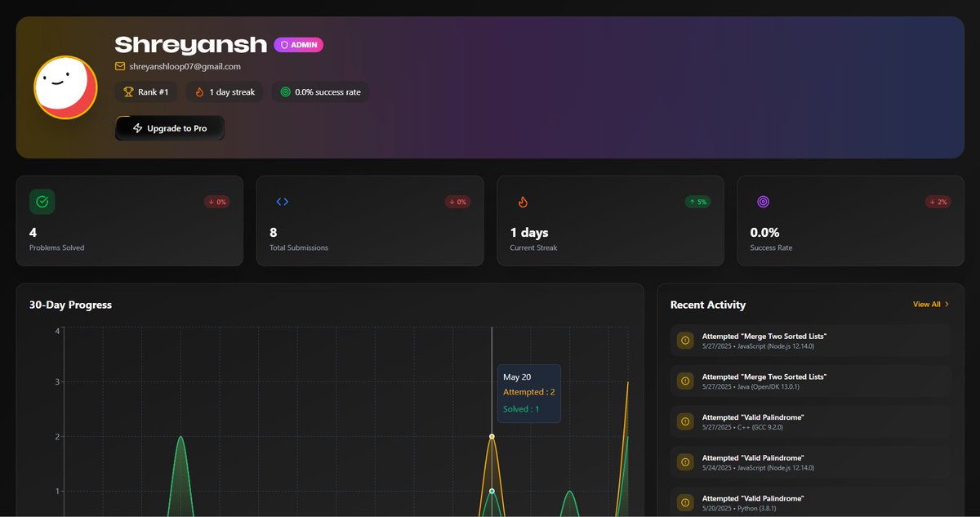Viewport: 980px width, 517px height.
Task: Click the May 20 chart tooltip
Action: pyautogui.click(x=529, y=394)
